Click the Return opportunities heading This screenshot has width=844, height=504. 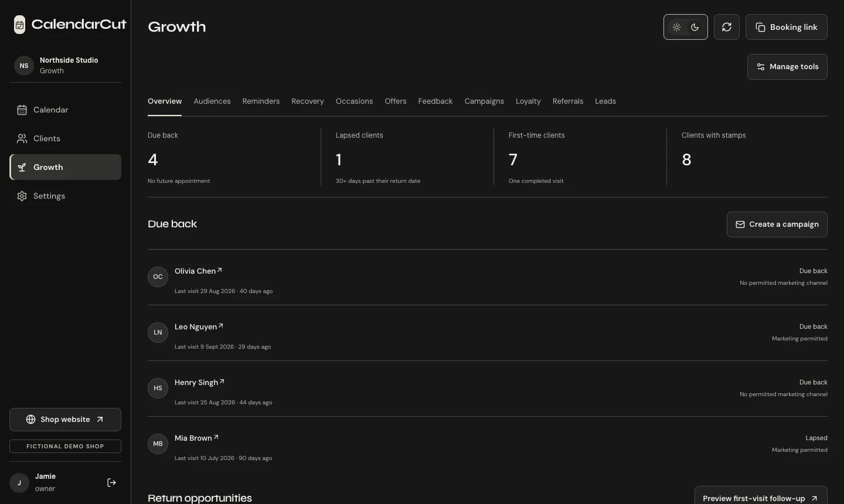[200, 498]
